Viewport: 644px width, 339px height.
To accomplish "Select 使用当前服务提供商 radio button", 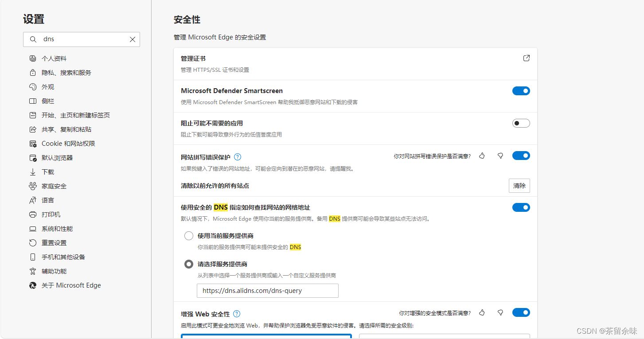I will click(189, 236).
